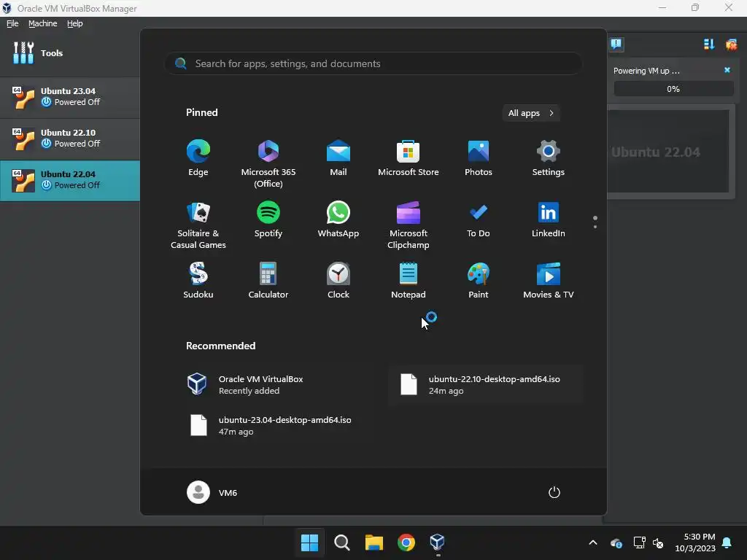Open Google Chrome from taskbar

[x=406, y=542]
